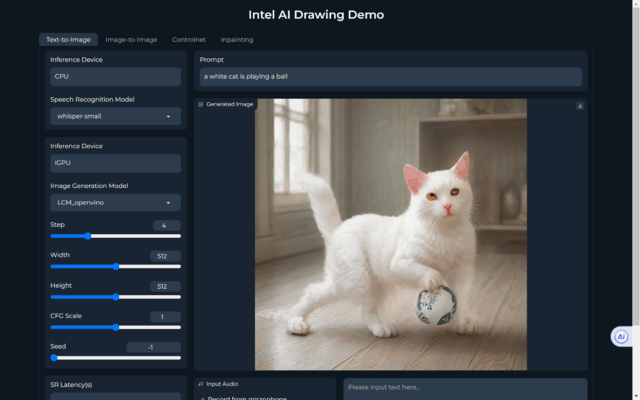Adjust the CFG Scale slider

(116, 327)
